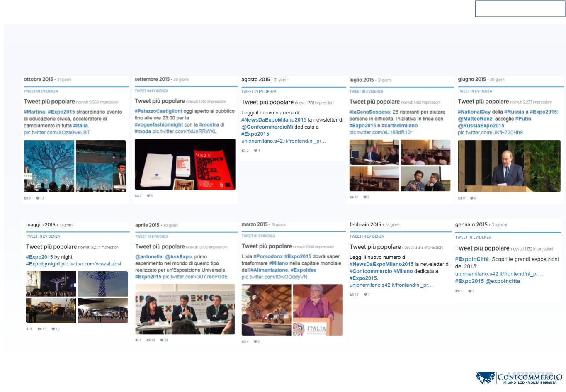566x392 pixels.
Task: Click the heart icon under the aprile 2015 tweet
Action: click(x=162, y=340)
